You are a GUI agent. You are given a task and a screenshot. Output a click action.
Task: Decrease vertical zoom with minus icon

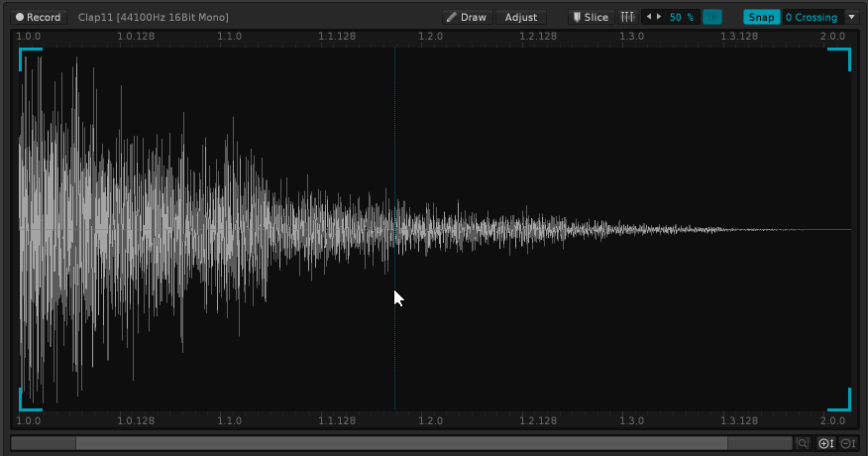(847, 443)
